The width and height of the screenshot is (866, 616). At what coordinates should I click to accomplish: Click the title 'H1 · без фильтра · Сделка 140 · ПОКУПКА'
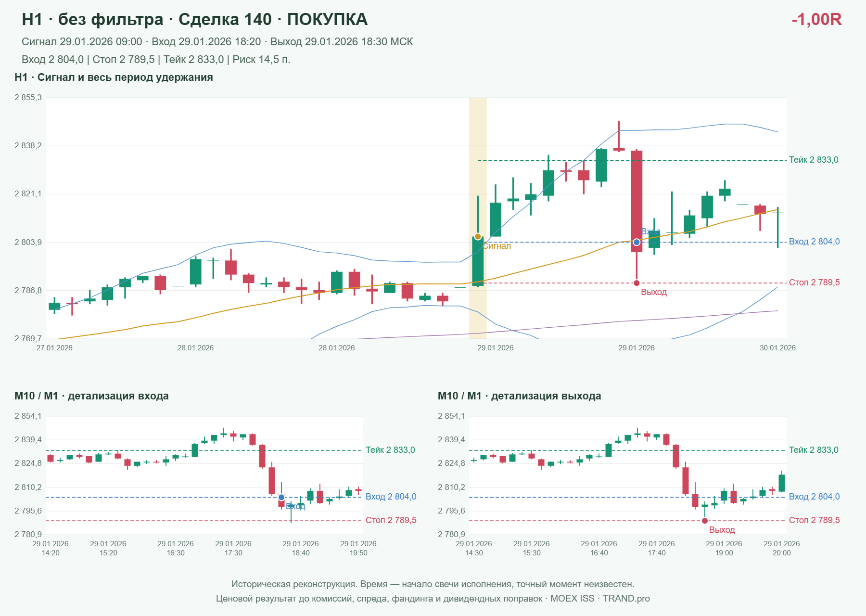click(x=195, y=19)
